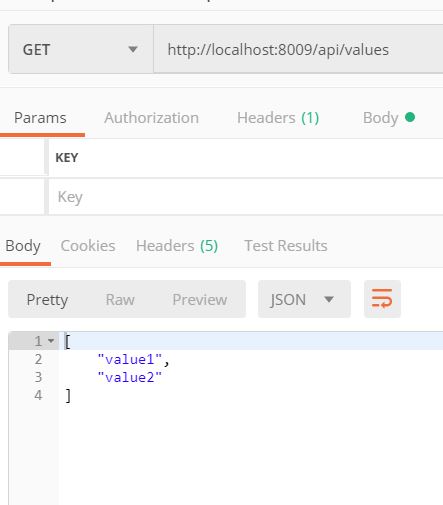Click the Key parameter input field

pos(246,197)
